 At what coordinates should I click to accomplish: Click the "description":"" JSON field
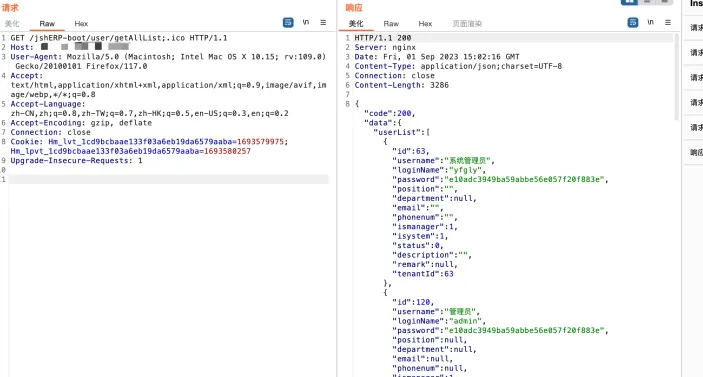coord(431,255)
